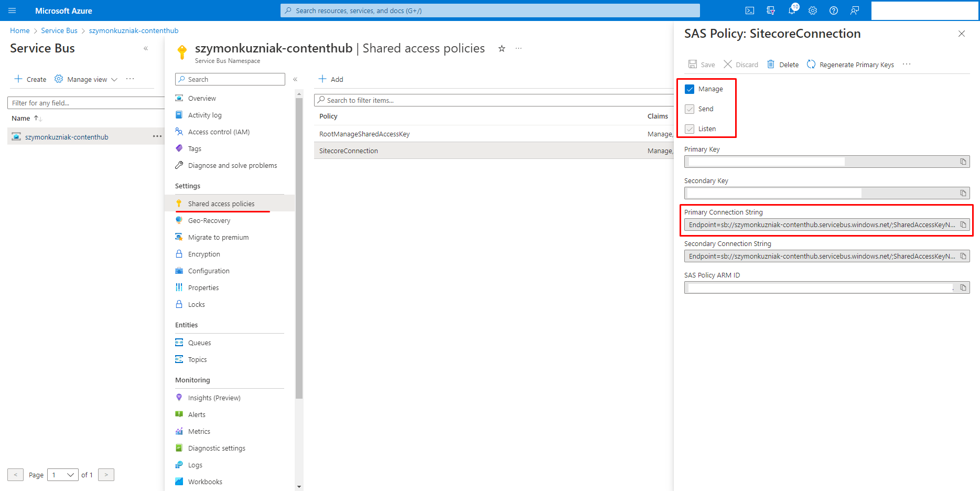Copy the Secondary Connection String
The width and height of the screenshot is (980, 491).
[x=963, y=256]
